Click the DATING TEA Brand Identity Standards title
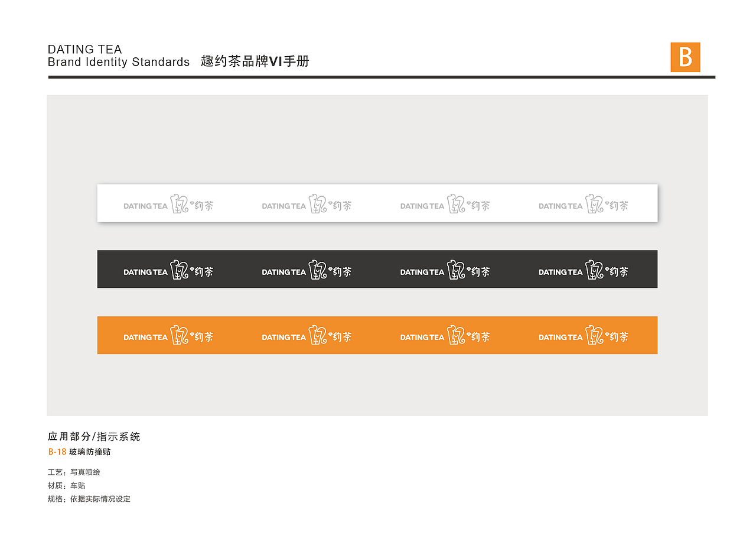Image resolution: width=756 pixels, height=535 pixels. coord(118,56)
